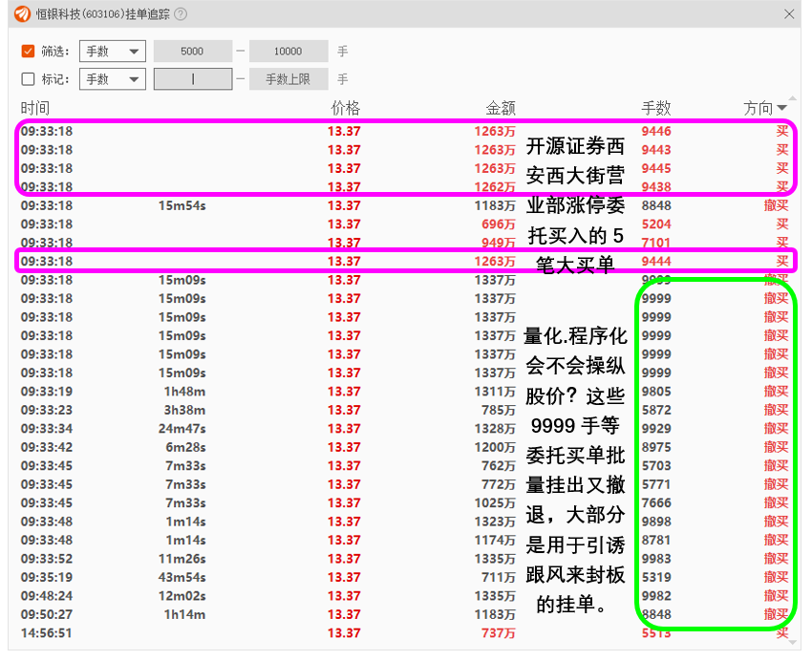Viewport: 812px width, 661px height.
Task: Sort by the 时间 column header
Action: pyautogui.click(x=35, y=109)
